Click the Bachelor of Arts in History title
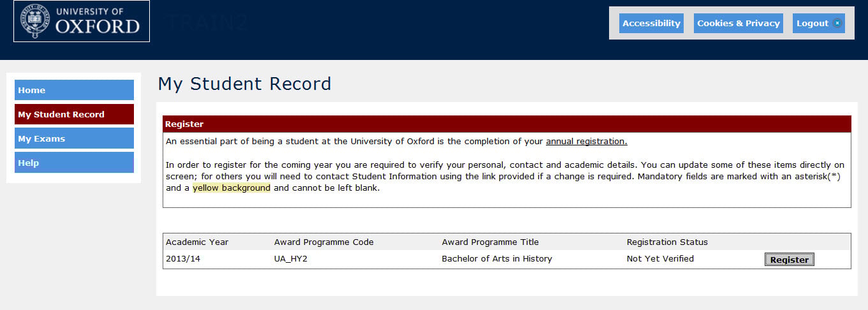The image size is (868, 310). coord(497,259)
